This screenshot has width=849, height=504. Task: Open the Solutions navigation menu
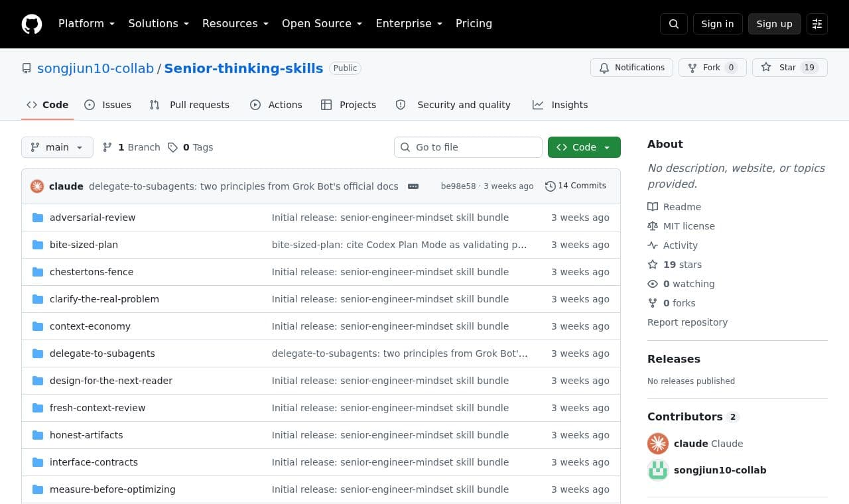(x=159, y=24)
